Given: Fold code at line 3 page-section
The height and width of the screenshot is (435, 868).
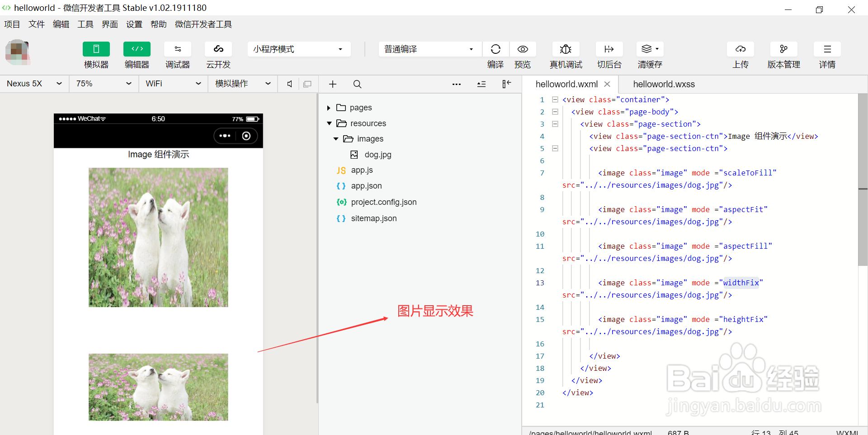Looking at the screenshot, I should pyautogui.click(x=555, y=123).
